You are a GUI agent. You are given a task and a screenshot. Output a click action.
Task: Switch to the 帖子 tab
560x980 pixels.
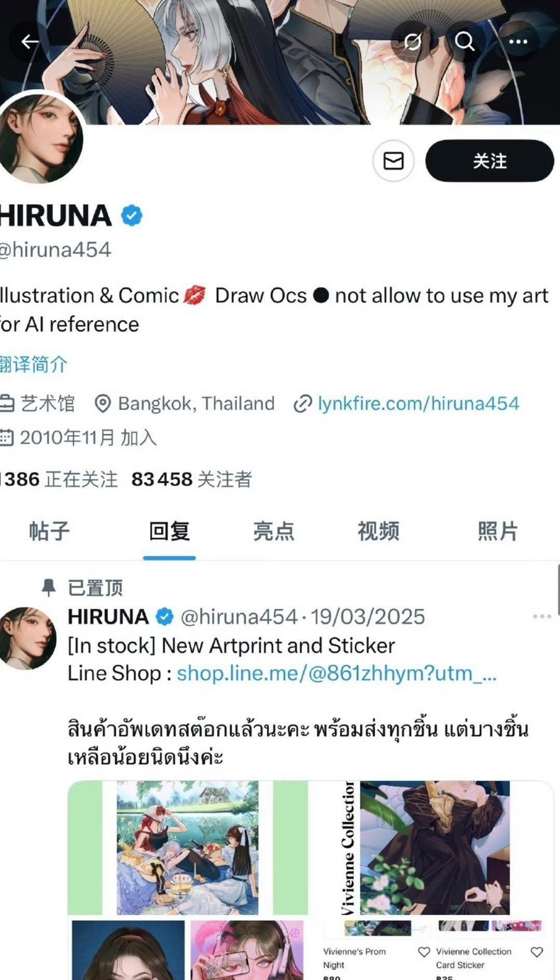49,531
